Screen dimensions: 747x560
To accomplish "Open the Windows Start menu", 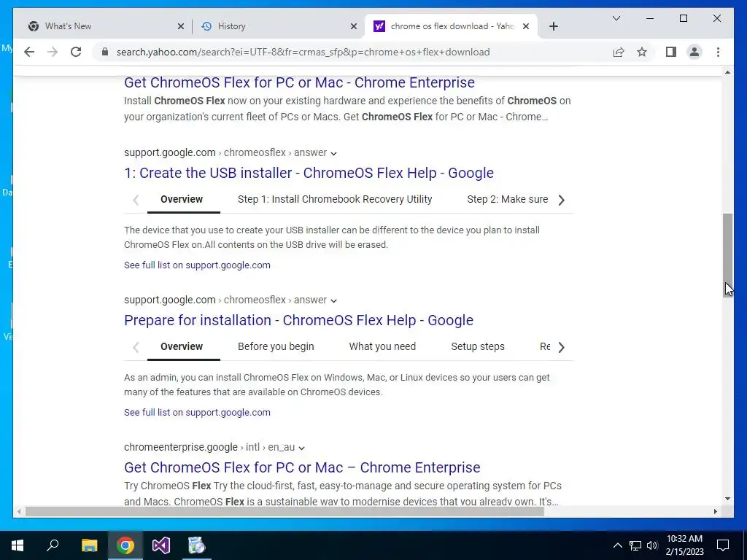I will click(x=18, y=545).
